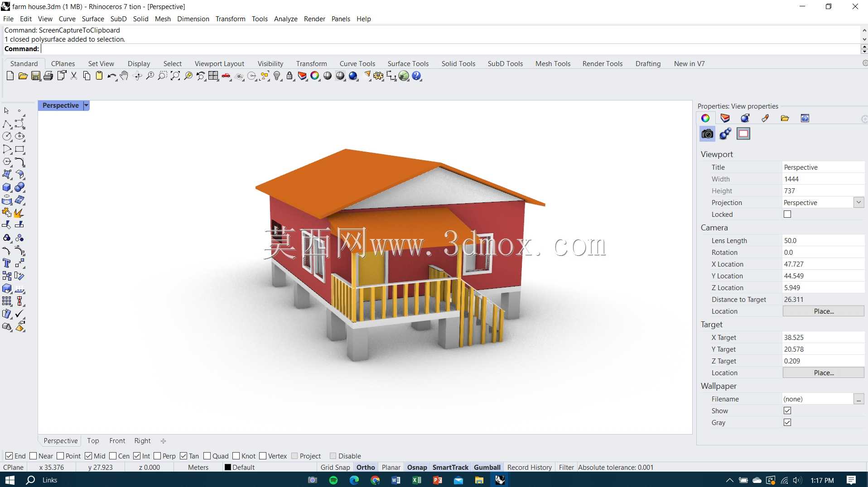The image size is (868, 487).
Task: Toggle Gumball in the status bar
Action: (x=487, y=468)
